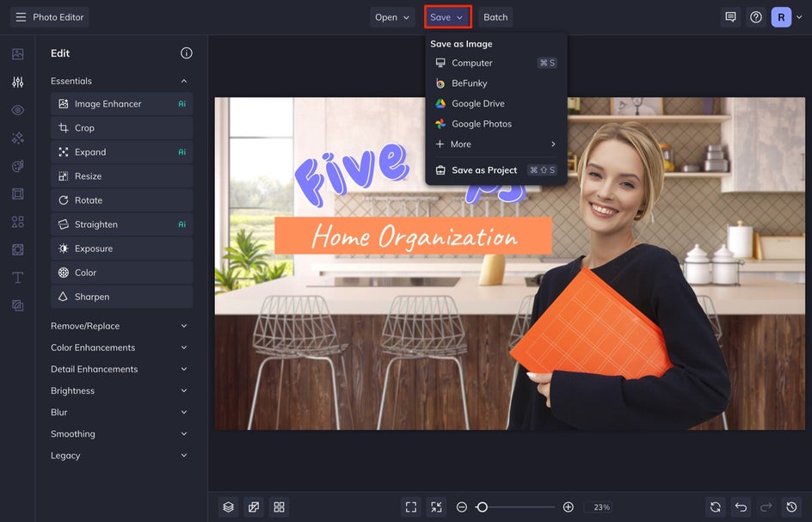Screen dimensions: 812x522
Task: Click the zoom in plus icon
Action: click(568, 507)
